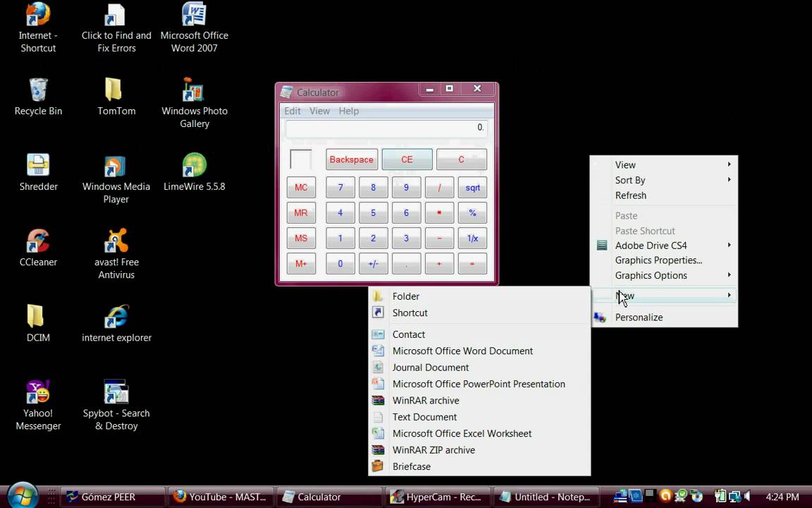Click the WinRAR archive books icon

378,400
